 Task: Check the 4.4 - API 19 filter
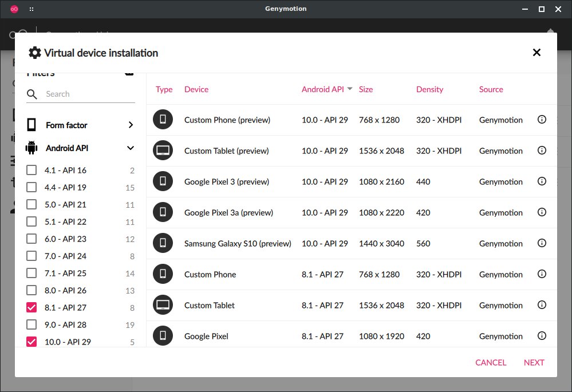[31, 187]
